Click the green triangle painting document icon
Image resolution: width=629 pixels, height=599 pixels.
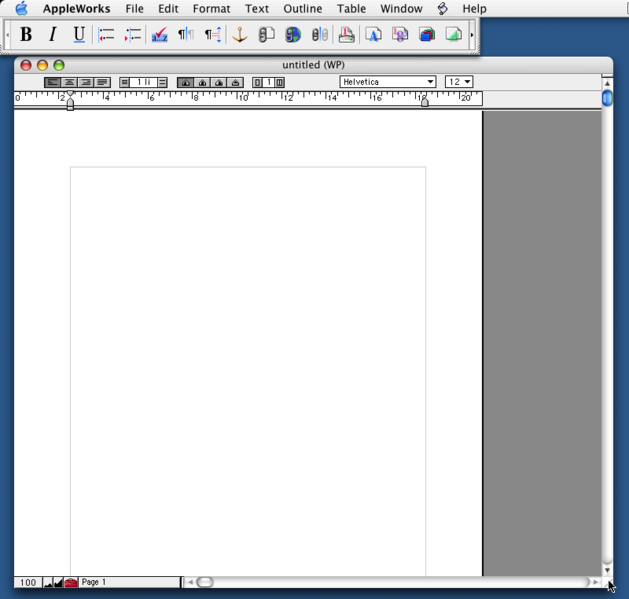click(x=454, y=35)
